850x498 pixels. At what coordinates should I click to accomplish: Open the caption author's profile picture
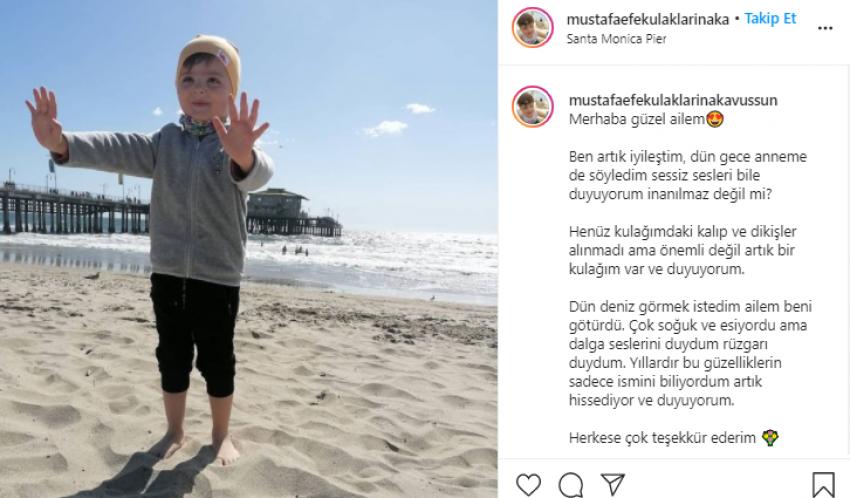click(x=532, y=106)
